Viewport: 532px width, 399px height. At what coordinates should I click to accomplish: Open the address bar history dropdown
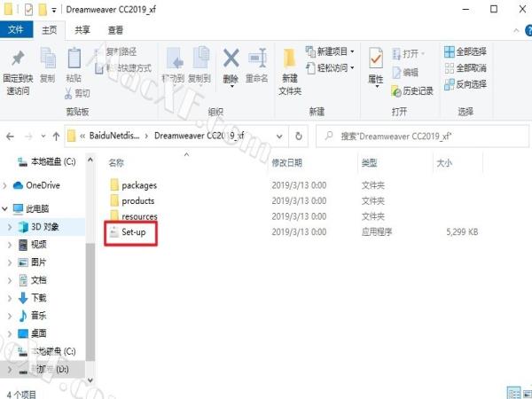[x=279, y=137]
